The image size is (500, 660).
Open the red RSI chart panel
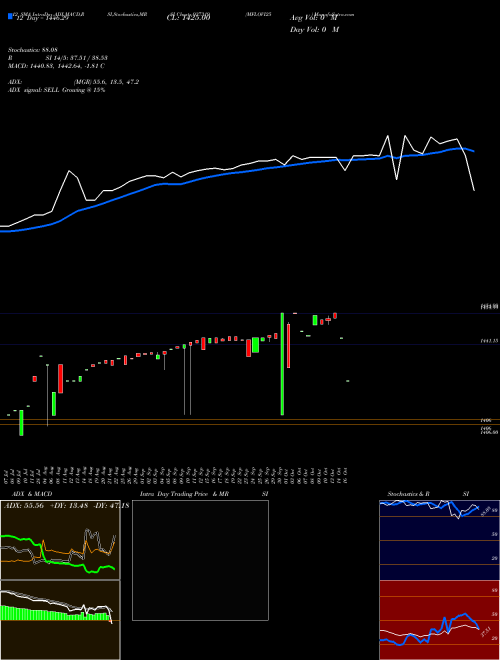pos(439,620)
